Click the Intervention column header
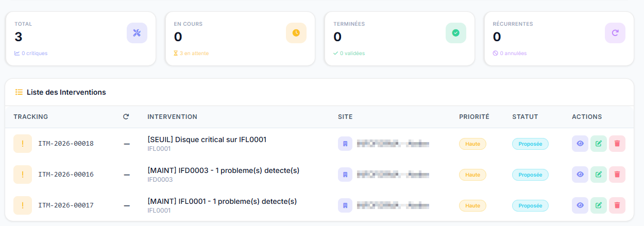The image size is (644, 226). coord(172,117)
